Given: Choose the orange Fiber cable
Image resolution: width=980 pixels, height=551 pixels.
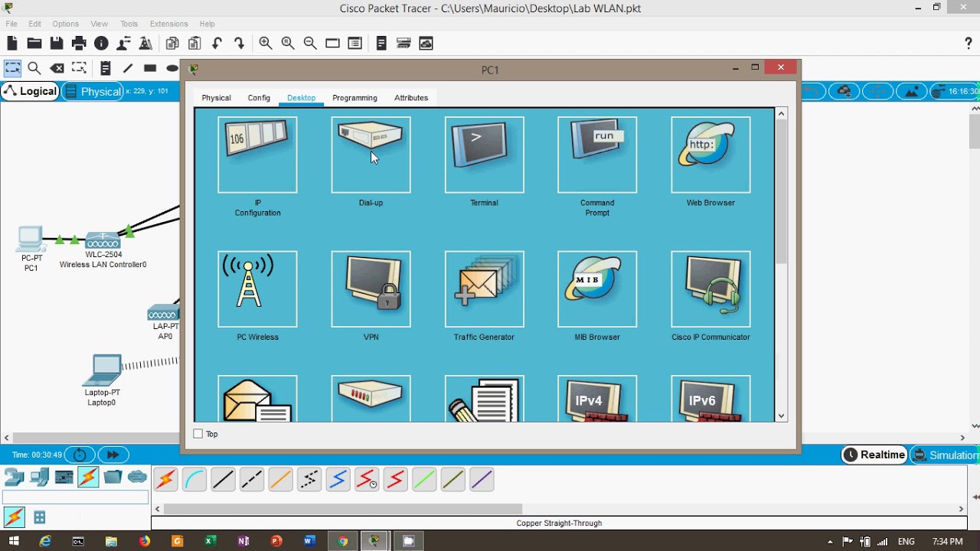Looking at the screenshot, I should coord(280,480).
